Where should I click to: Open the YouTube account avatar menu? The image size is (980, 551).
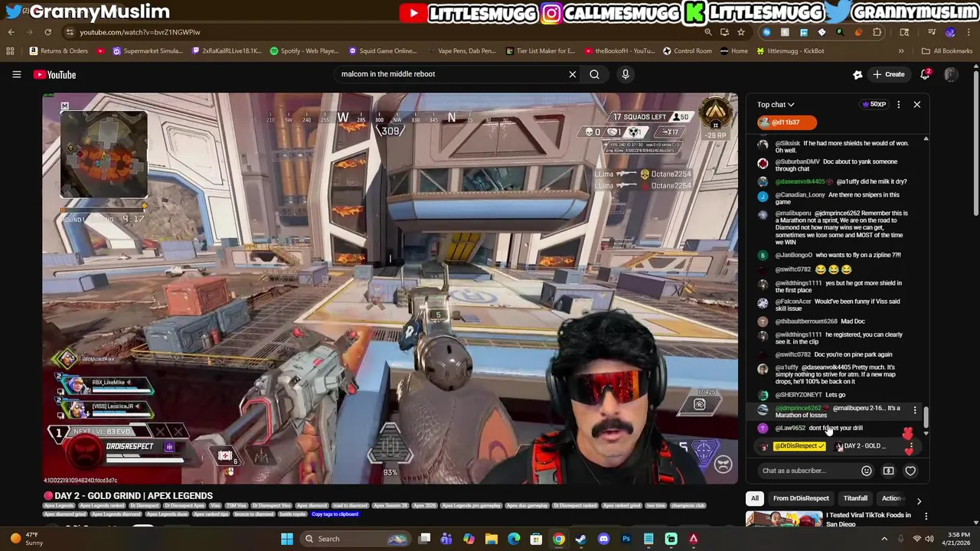[x=951, y=74]
